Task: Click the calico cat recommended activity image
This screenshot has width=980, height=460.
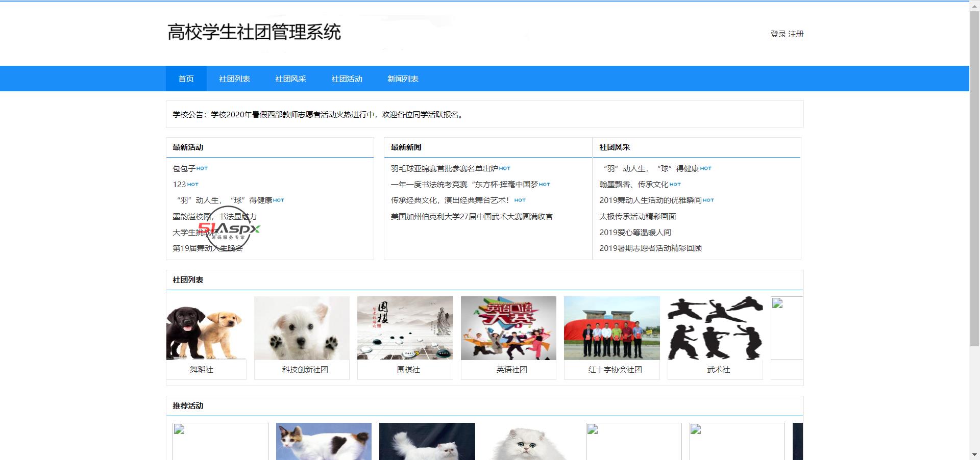Action: 324,441
